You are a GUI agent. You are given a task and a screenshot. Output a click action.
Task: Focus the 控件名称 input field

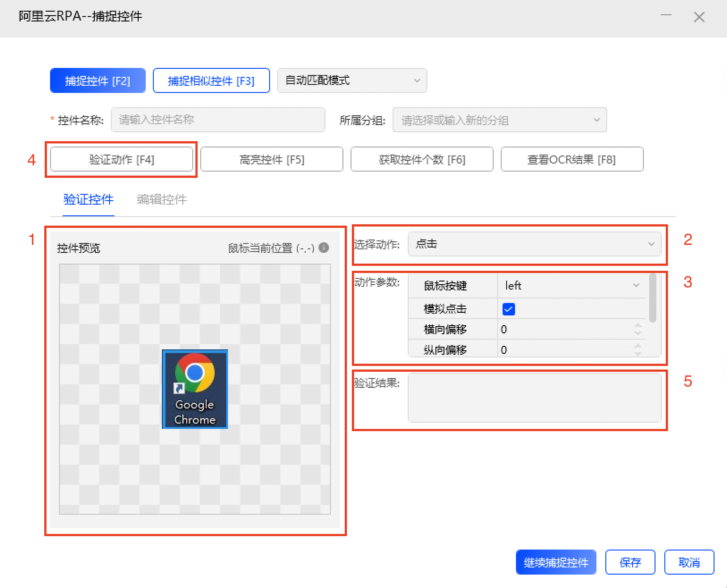(x=218, y=120)
